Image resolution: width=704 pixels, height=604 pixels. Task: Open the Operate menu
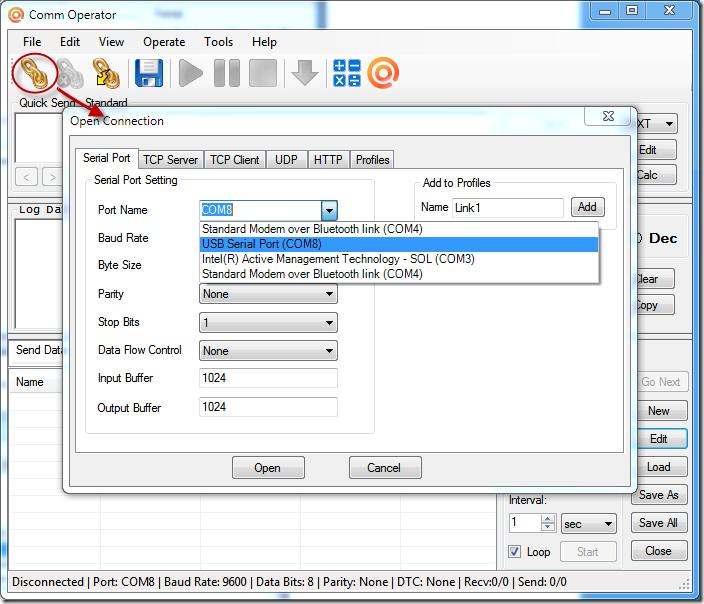click(164, 42)
